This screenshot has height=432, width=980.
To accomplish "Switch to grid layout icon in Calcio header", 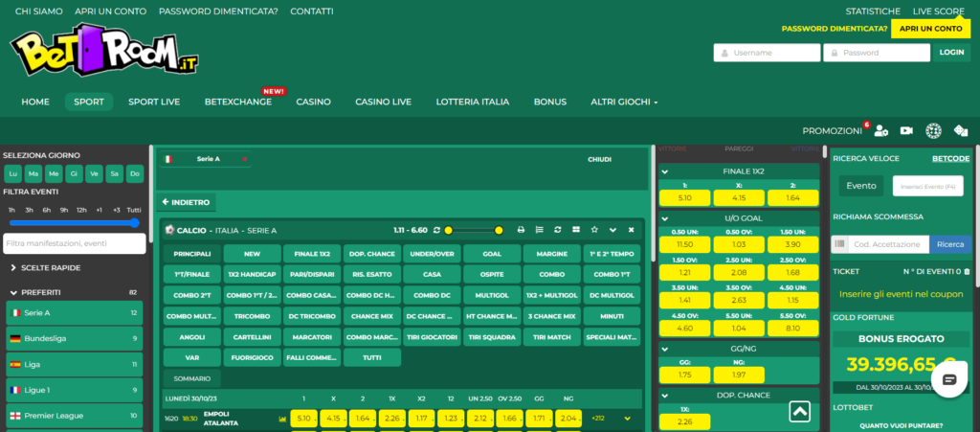I will tap(575, 230).
